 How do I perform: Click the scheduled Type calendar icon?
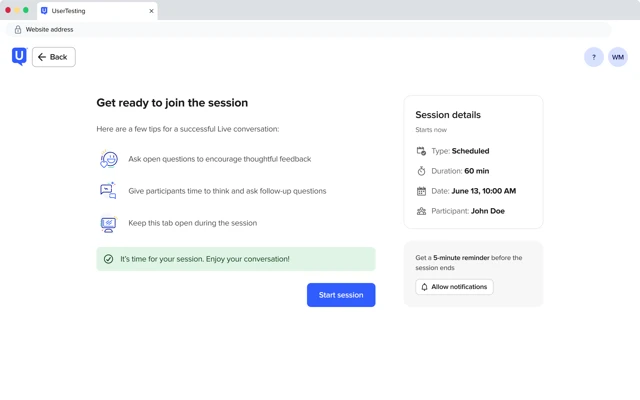click(x=421, y=151)
